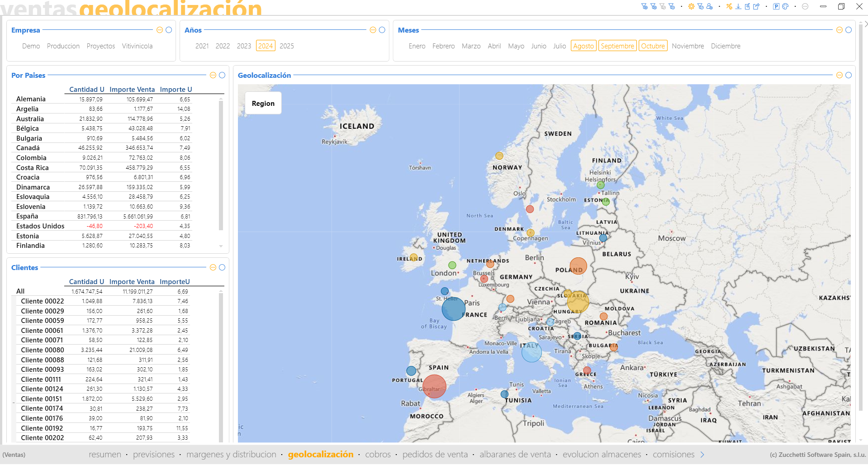Click the user filter icon in toolbar
This screenshot has height=465, width=868.
(709, 6)
